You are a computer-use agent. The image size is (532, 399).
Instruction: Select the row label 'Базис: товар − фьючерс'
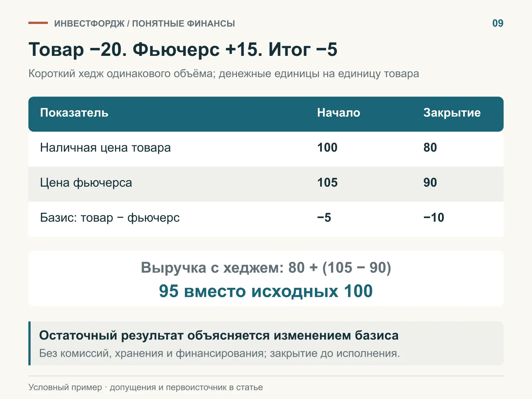[110, 217]
